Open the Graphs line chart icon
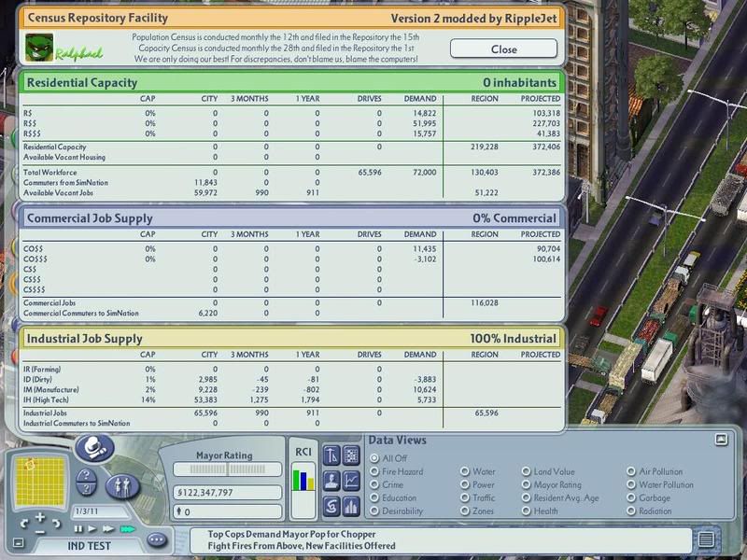The height and width of the screenshot is (560, 747). (x=351, y=481)
